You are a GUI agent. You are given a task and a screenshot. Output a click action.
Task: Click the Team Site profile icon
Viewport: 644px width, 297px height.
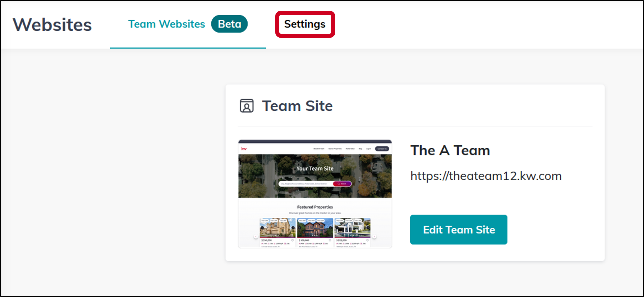click(247, 106)
